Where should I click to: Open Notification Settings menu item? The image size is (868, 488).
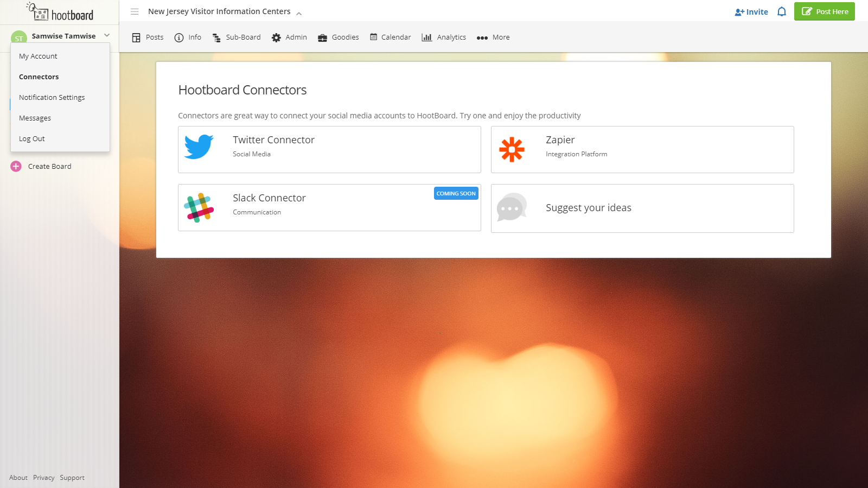(x=52, y=97)
